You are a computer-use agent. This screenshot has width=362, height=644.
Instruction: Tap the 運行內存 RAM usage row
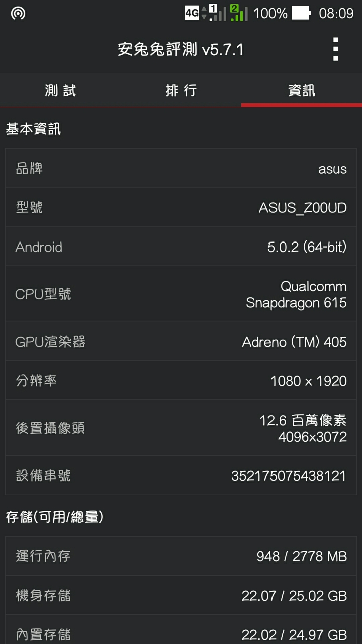[181, 556]
